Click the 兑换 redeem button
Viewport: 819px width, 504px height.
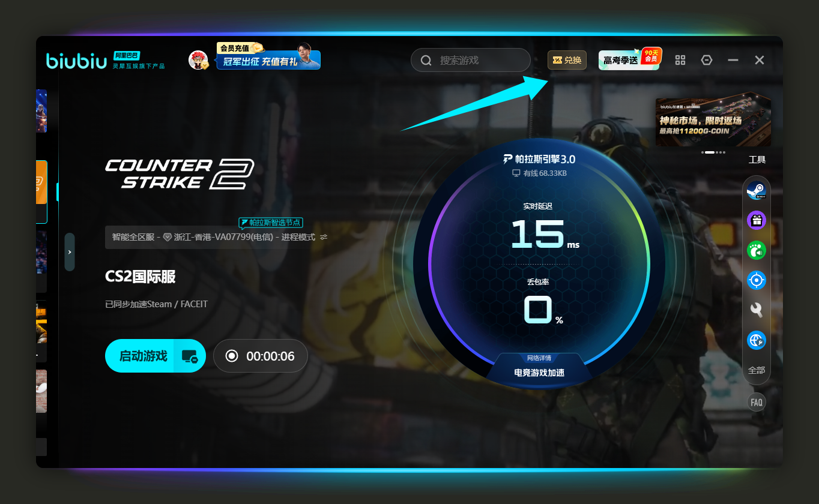(567, 60)
